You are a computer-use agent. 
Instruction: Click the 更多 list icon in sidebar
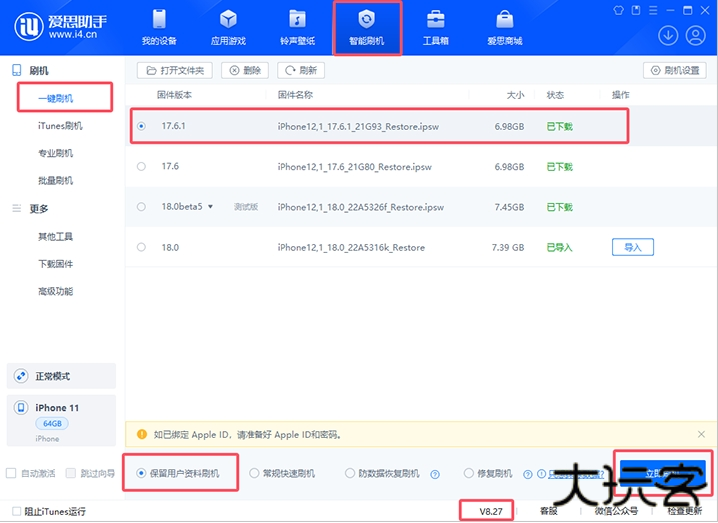coord(16,208)
